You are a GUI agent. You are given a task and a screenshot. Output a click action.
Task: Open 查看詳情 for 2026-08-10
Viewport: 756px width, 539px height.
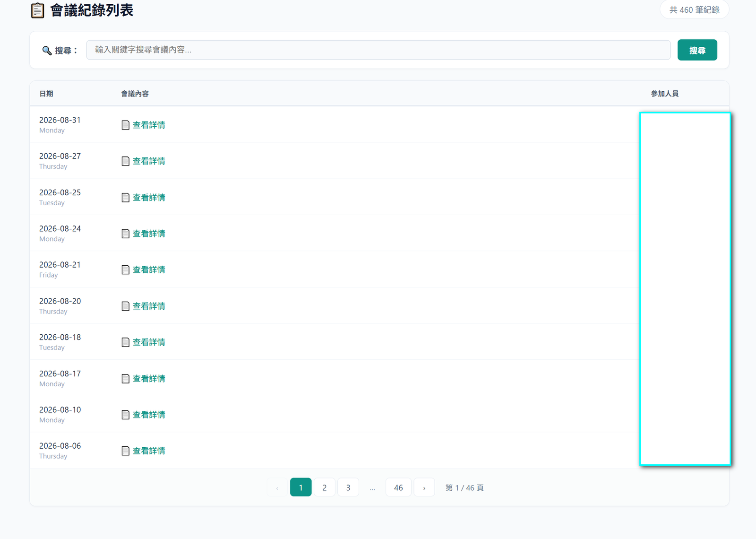(x=149, y=415)
